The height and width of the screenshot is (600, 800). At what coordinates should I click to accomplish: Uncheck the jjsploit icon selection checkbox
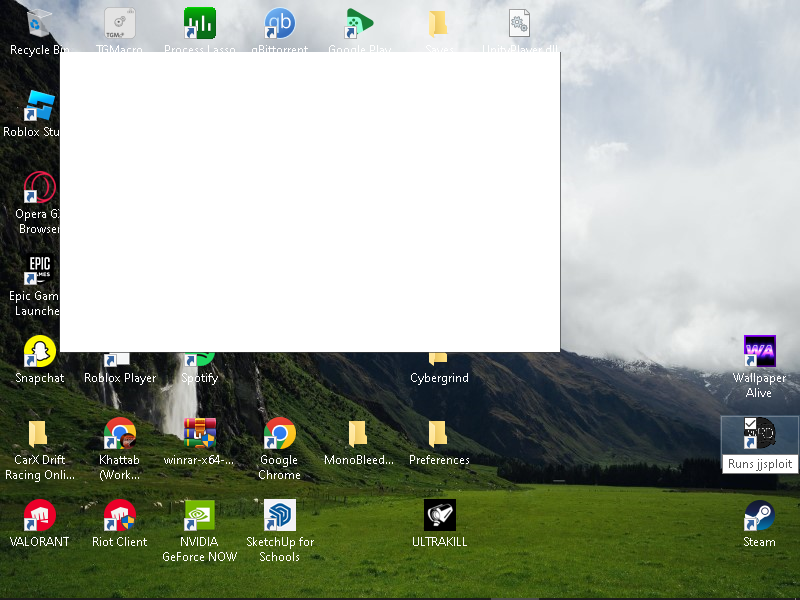coord(750,423)
